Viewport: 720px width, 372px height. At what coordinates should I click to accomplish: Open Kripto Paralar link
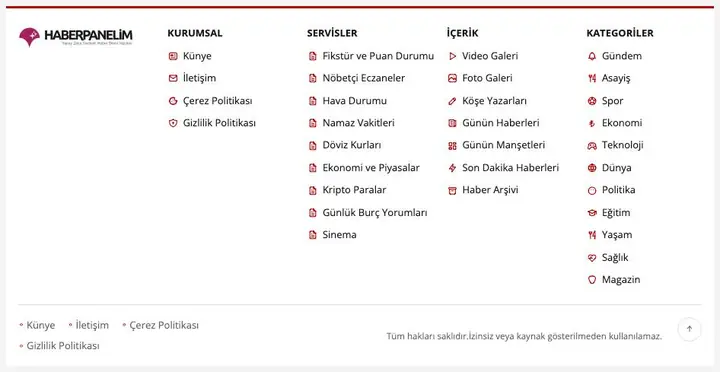click(354, 190)
